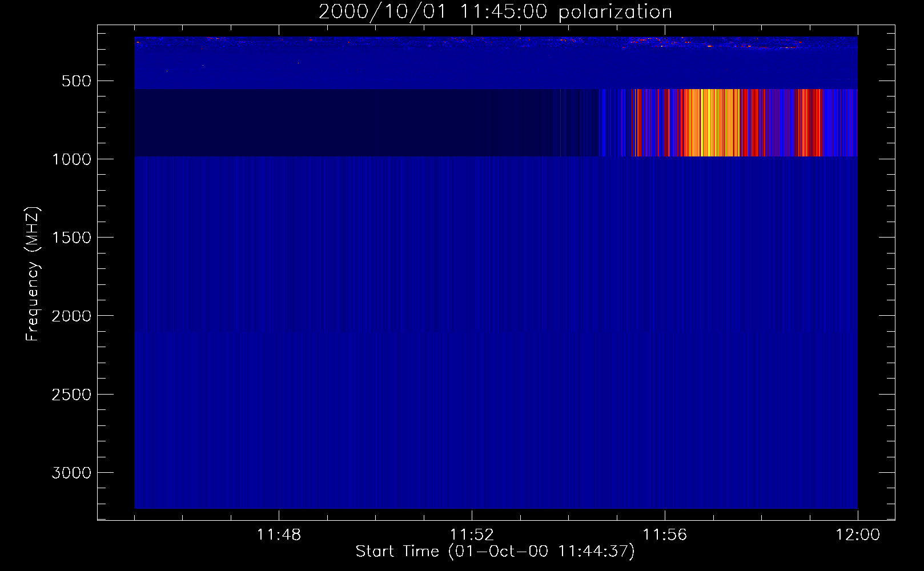Click the 3000 frequency tick label
The height and width of the screenshot is (571, 924).
71,473
